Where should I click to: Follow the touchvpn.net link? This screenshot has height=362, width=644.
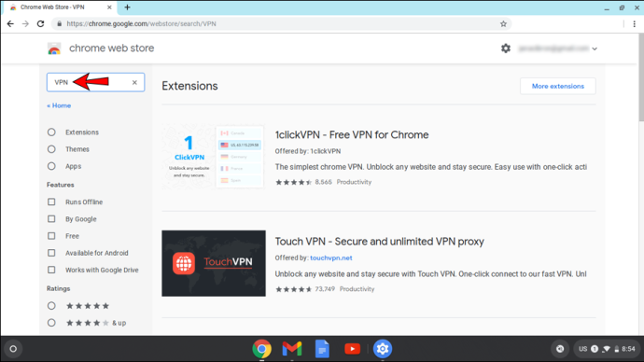point(331,258)
